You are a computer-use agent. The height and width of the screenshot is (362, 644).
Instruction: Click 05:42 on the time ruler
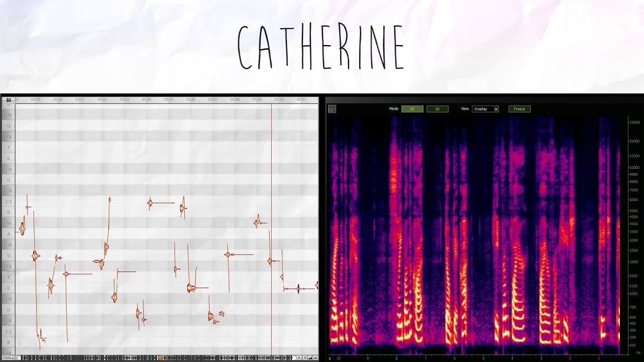tap(102, 100)
